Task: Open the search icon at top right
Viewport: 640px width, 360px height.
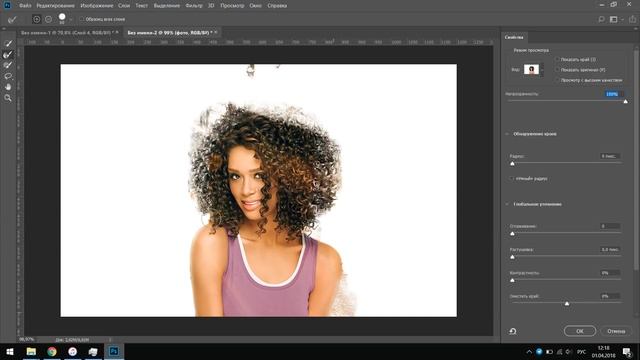Action: pyautogui.click(x=601, y=19)
